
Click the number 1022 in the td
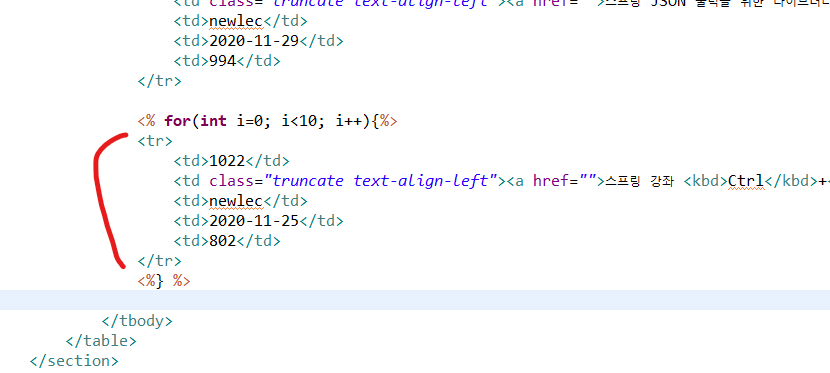227,161
